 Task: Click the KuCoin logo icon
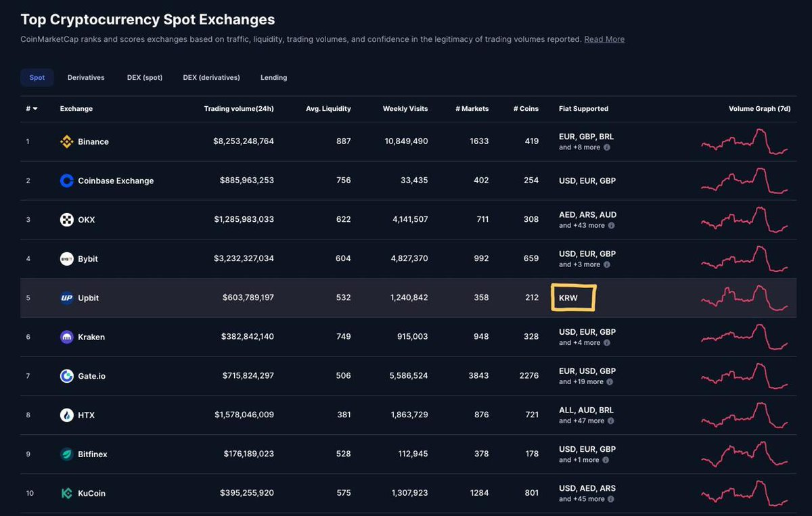[66, 493]
